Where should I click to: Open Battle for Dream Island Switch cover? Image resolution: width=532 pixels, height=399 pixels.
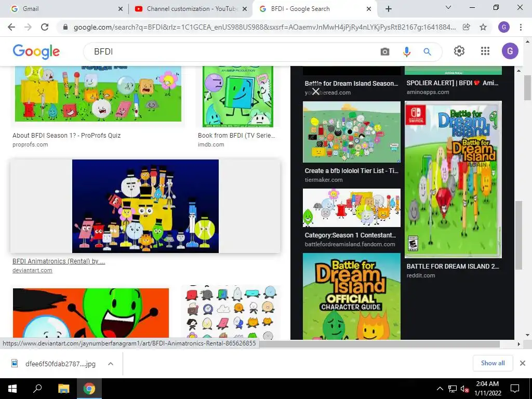453,179
